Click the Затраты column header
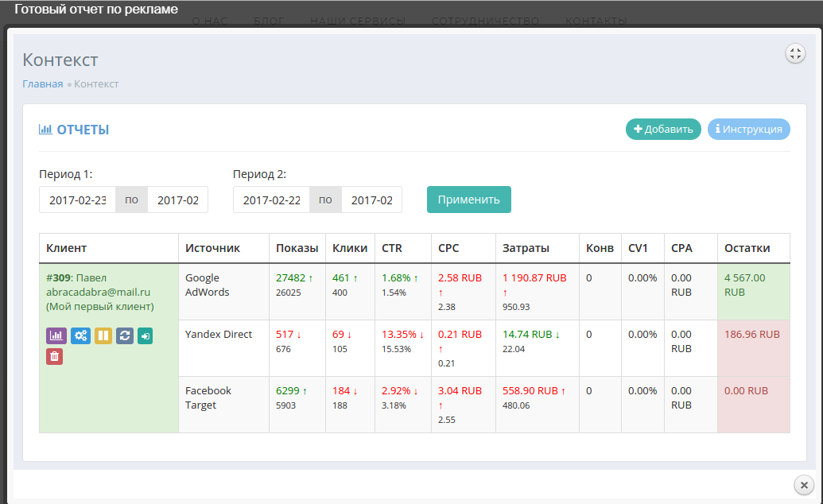This screenshot has height=504, width=823. coord(526,248)
